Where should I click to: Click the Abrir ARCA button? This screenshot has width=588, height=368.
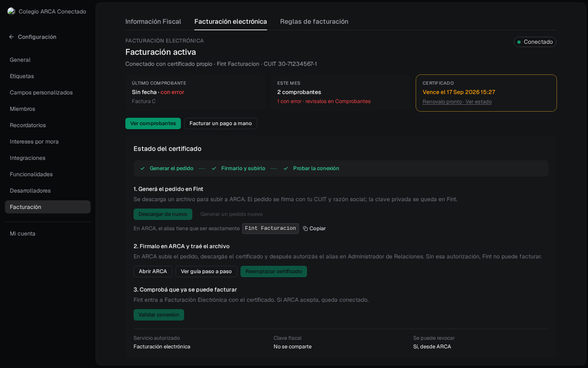click(x=153, y=272)
